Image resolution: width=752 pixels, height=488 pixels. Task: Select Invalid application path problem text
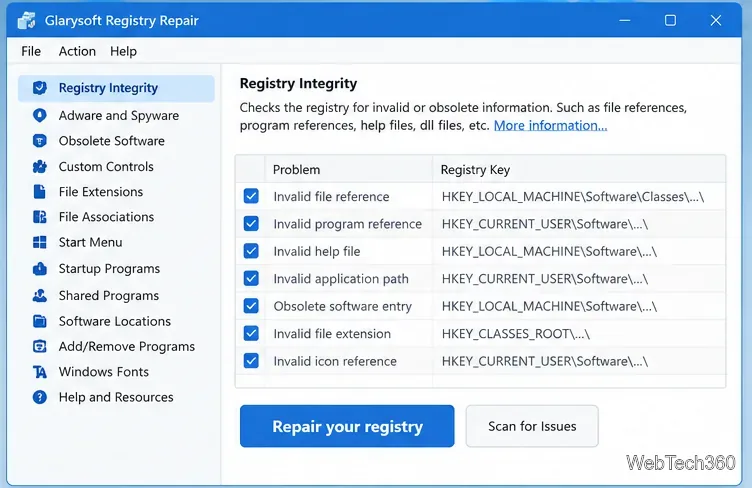pos(341,279)
